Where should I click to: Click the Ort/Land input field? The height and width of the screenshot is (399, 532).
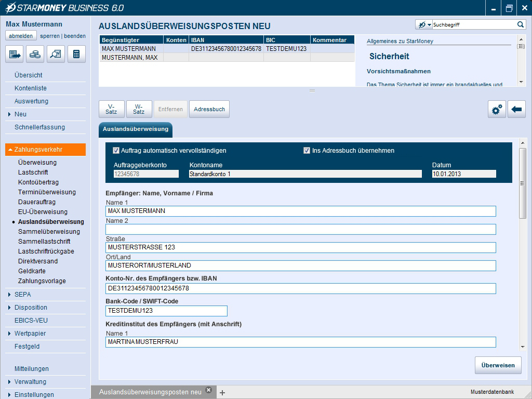pyautogui.click(x=301, y=265)
